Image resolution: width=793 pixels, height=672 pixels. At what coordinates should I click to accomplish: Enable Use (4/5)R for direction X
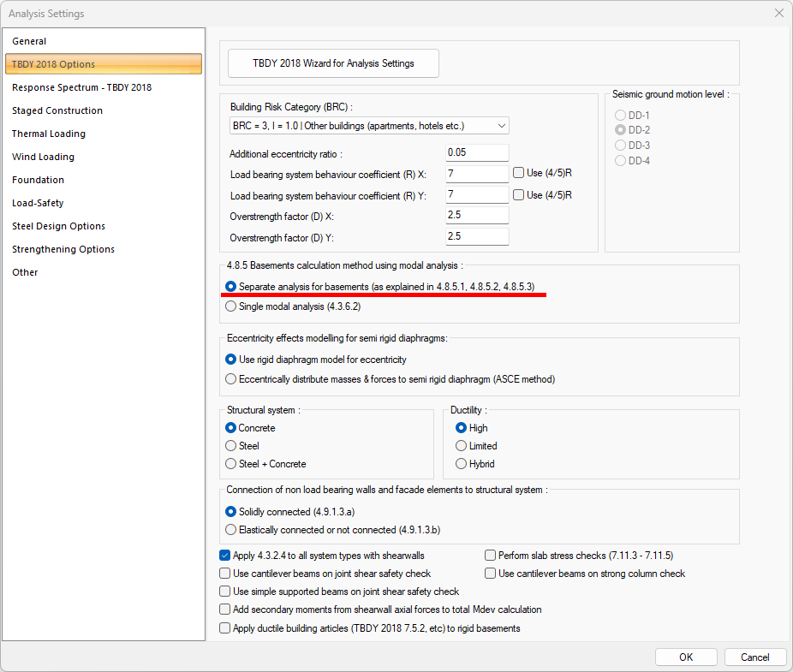519,173
